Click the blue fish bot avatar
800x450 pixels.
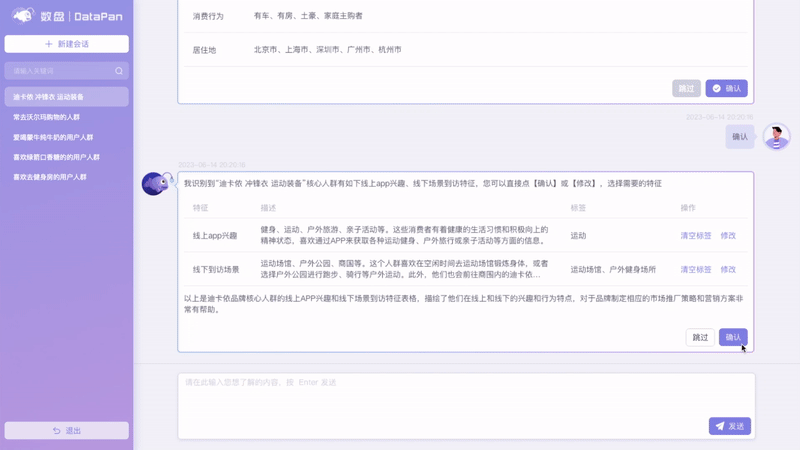point(156,184)
